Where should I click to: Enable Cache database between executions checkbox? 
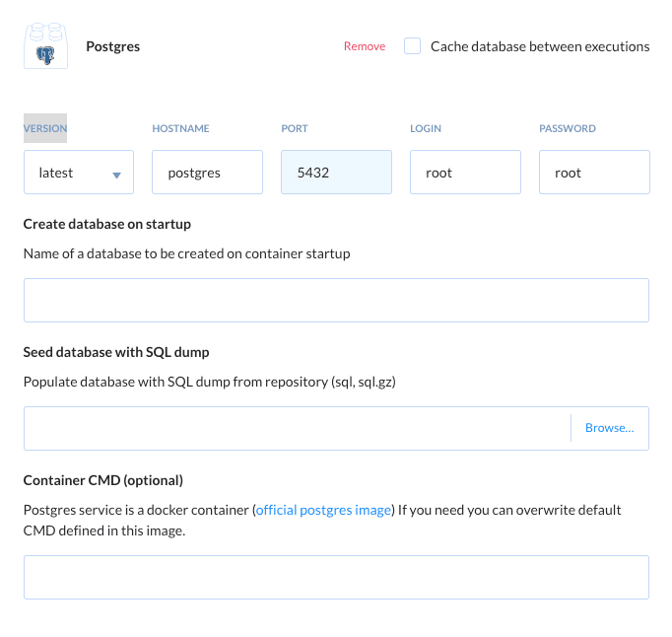tap(412, 46)
